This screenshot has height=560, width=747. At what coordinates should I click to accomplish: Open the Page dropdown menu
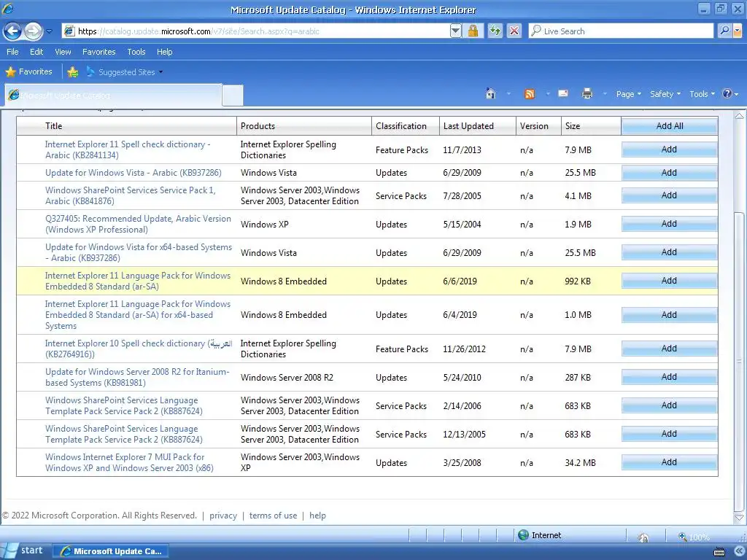click(628, 94)
